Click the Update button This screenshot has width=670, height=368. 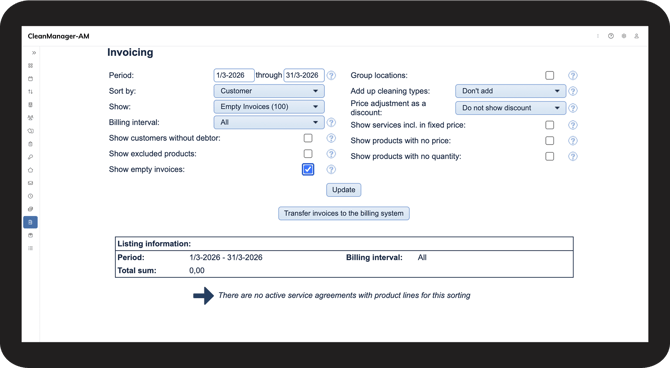344,190
